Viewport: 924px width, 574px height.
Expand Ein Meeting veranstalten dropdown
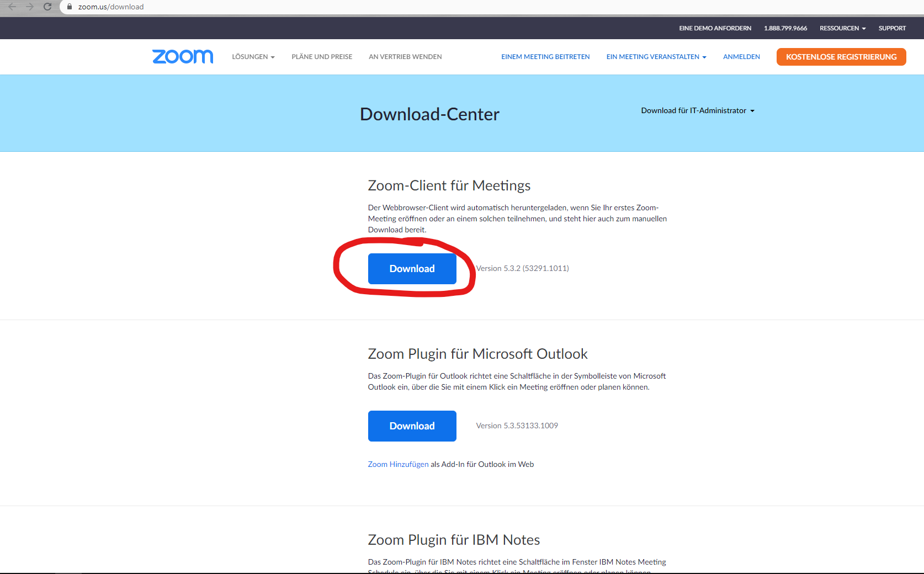point(656,57)
